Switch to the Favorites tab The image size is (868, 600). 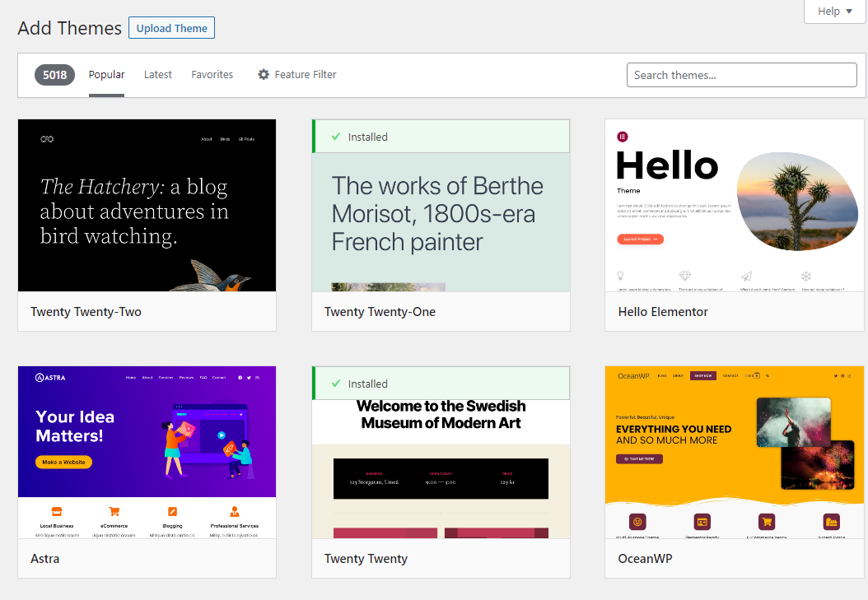pos(212,75)
